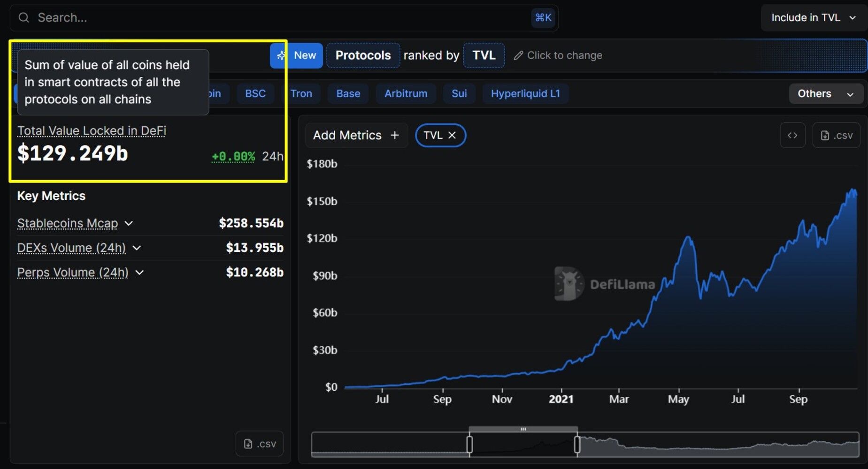868x469 pixels.
Task: Expand the Perps Volume (24h) chevron
Action: tap(139, 272)
